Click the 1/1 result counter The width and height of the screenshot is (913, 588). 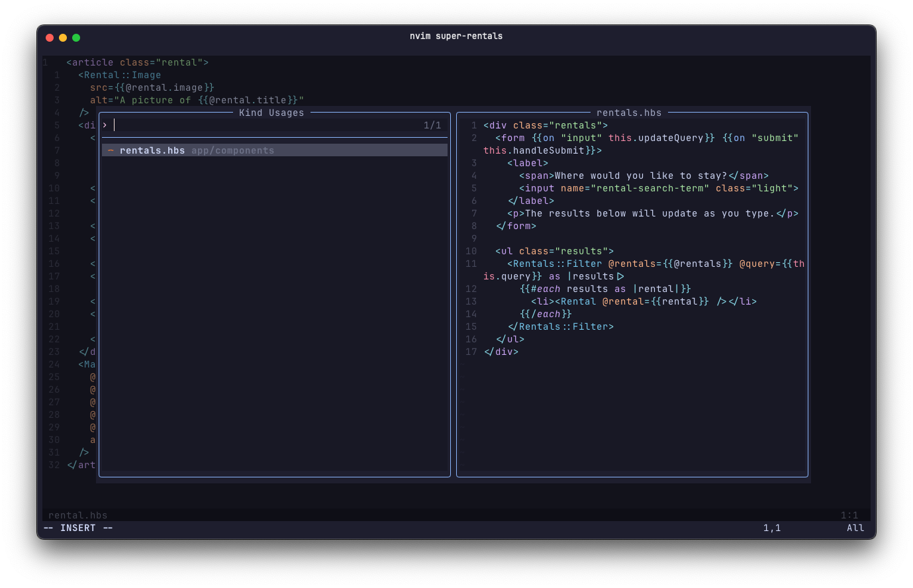pyautogui.click(x=432, y=125)
